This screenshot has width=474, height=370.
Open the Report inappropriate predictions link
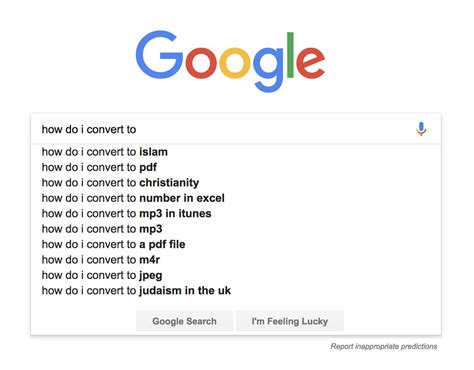(x=384, y=346)
